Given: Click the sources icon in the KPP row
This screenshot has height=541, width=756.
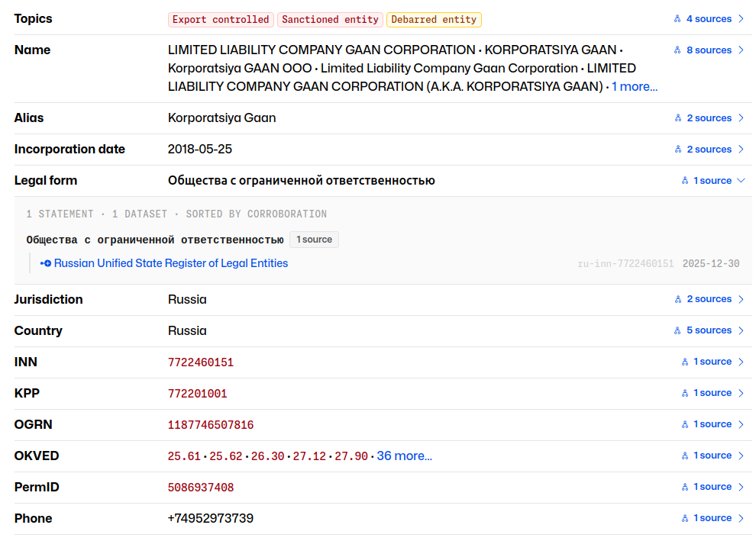Looking at the screenshot, I should [685, 393].
